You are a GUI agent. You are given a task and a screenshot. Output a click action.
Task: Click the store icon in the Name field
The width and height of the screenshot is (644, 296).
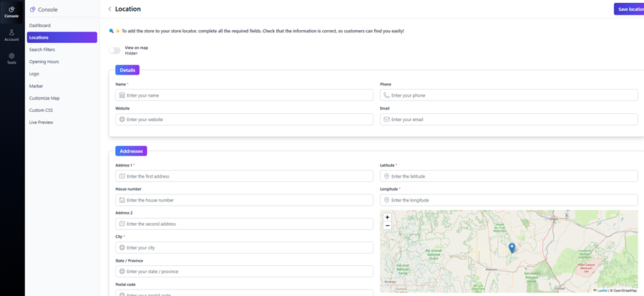[122, 95]
